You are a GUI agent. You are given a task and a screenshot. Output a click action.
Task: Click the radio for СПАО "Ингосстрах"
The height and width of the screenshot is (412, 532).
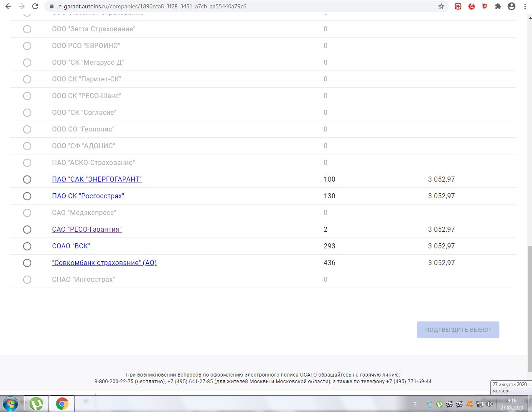click(x=27, y=280)
